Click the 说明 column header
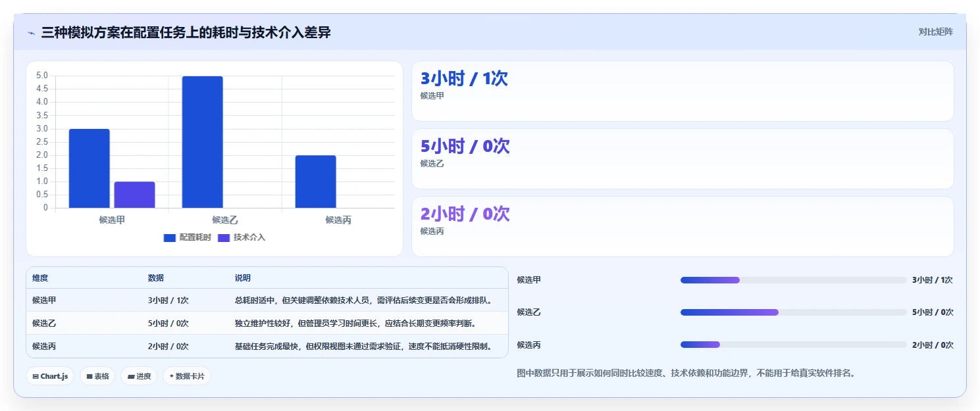Viewport: 980px width, 411px height. pos(243,278)
